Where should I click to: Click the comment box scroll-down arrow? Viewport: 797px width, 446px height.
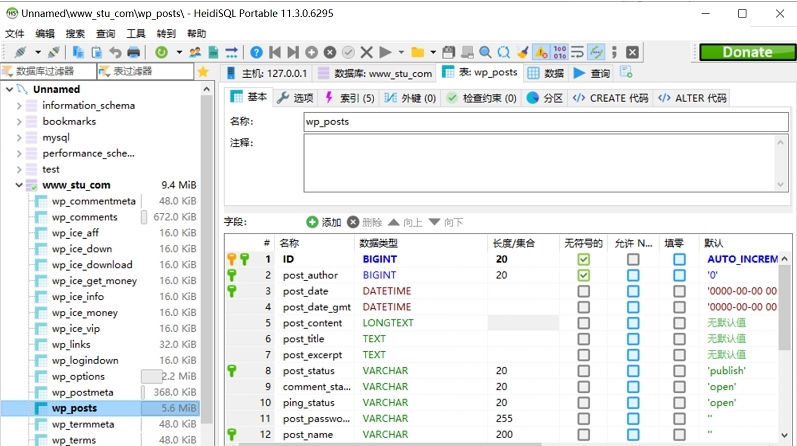click(780, 185)
